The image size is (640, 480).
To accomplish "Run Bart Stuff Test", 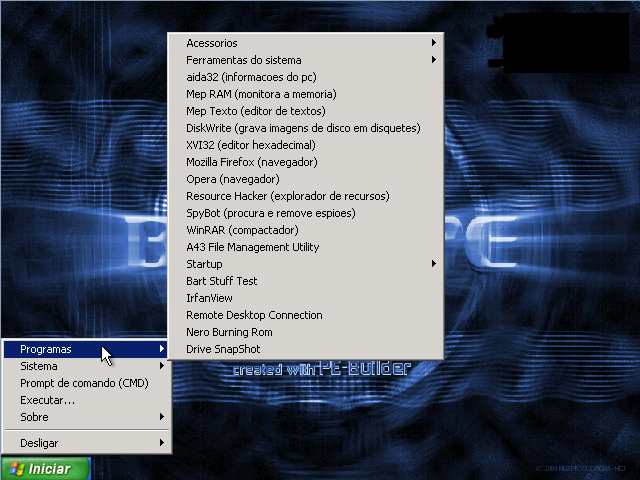I will point(305,281).
